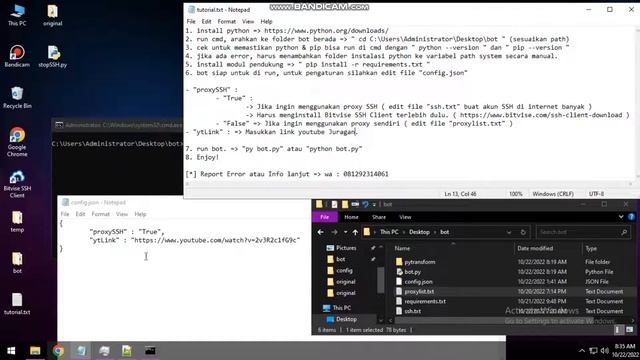
Task: Open Chrome from the taskbar
Action: click(58, 351)
